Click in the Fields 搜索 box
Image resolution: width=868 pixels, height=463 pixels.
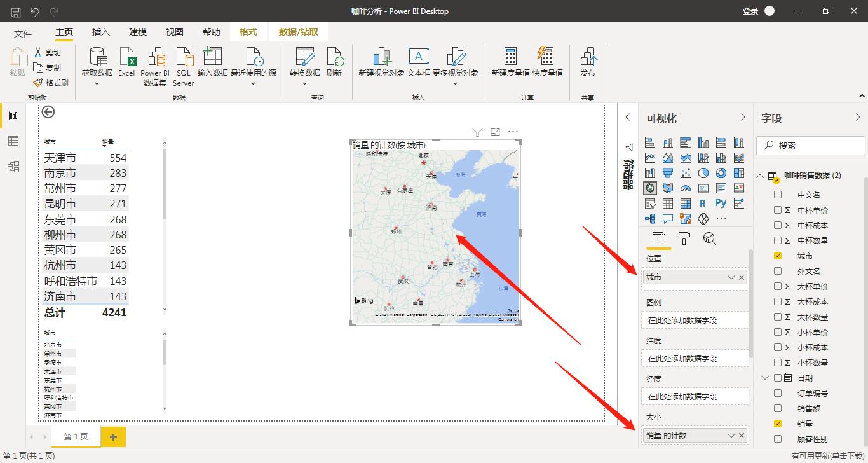811,145
